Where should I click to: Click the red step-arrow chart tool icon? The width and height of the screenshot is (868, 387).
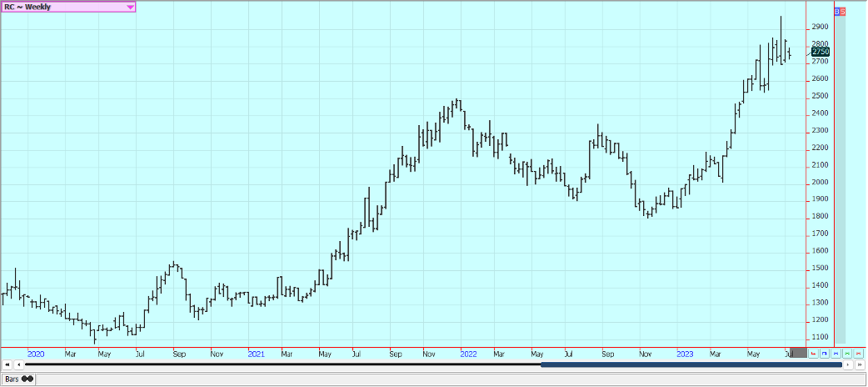pyautogui.click(x=813, y=353)
